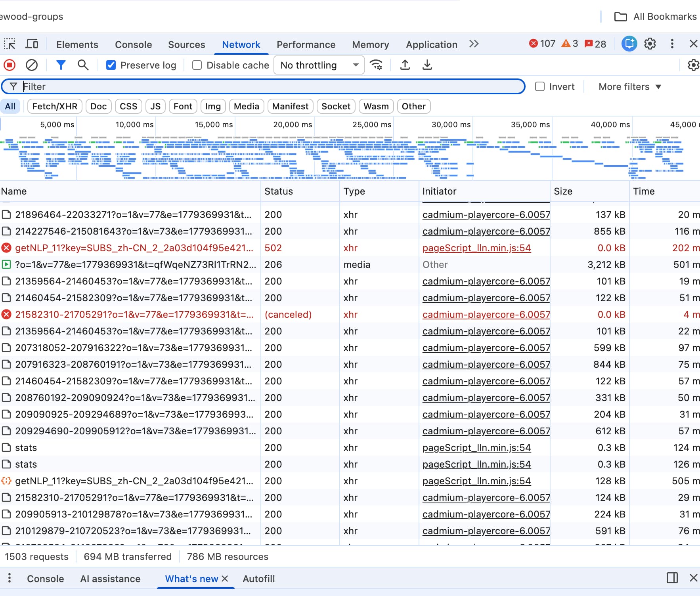Filter requests by Fetch/XHR

(55, 106)
